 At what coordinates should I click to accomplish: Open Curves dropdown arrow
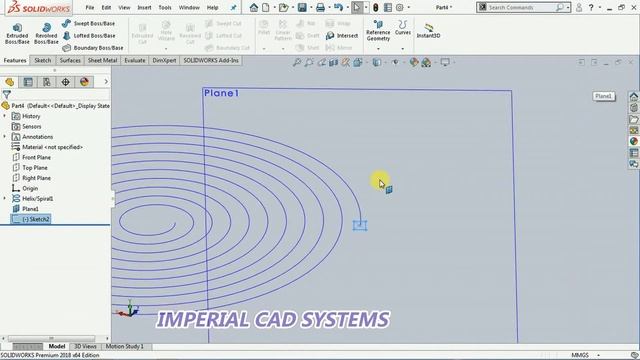coord(403,49)
